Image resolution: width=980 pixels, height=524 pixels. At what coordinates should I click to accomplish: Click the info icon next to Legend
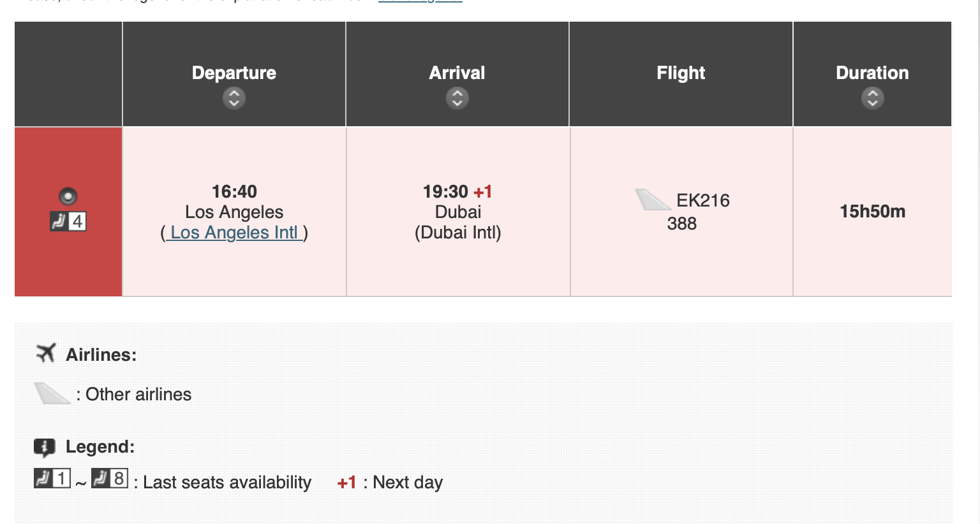(44, 448)
